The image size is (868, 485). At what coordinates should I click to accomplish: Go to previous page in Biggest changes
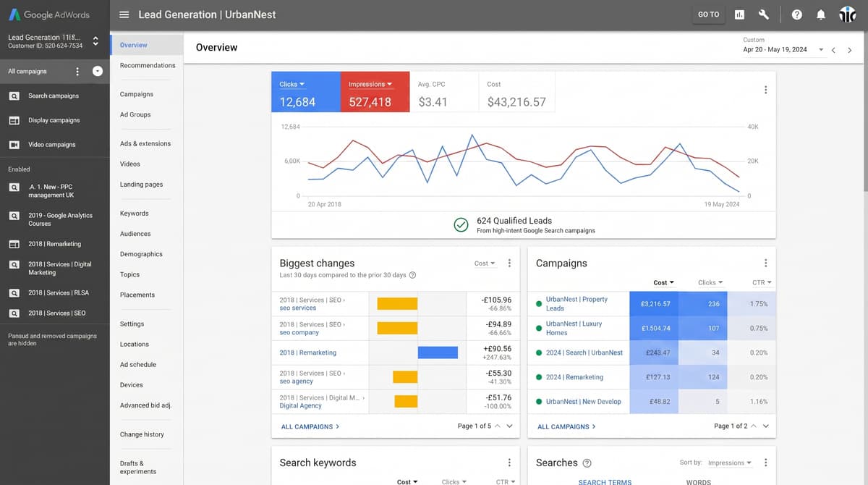pos(497,426)
